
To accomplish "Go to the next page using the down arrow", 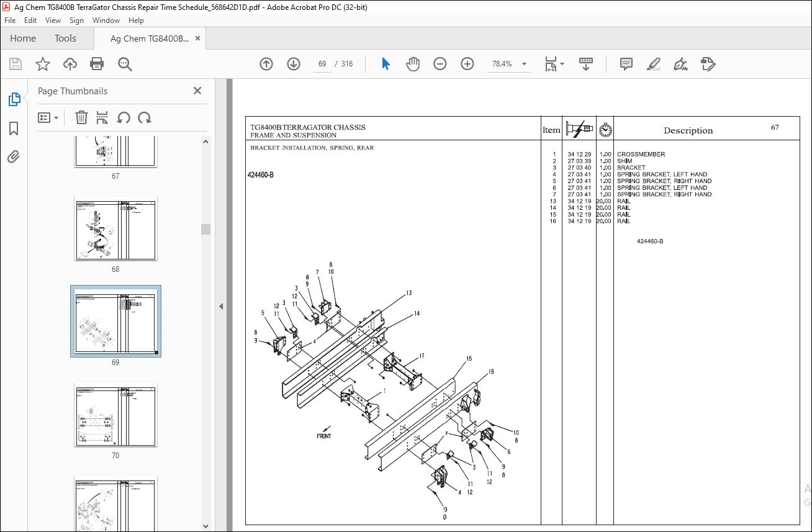I will (294, 64).
